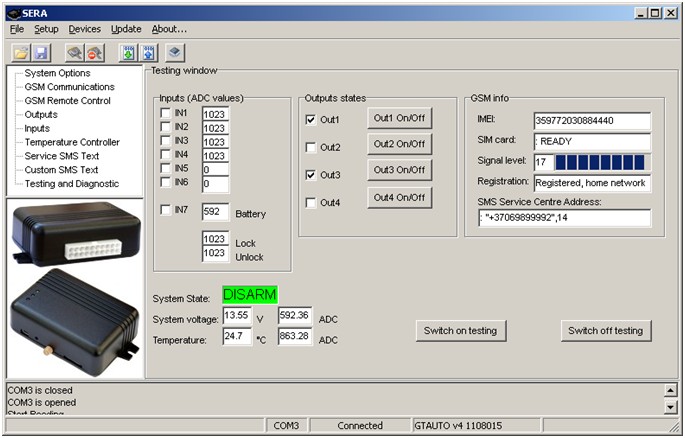Click the 'COM3 is opened' log line
The width and height of the screenshot is (685, 438).
(42, 403)
